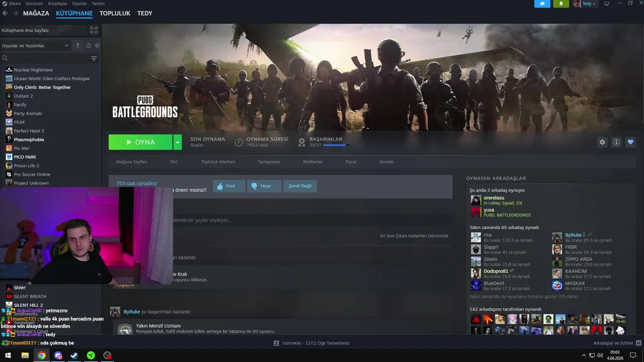Click the library search field

pyautogui.click(x=44, y=58)
